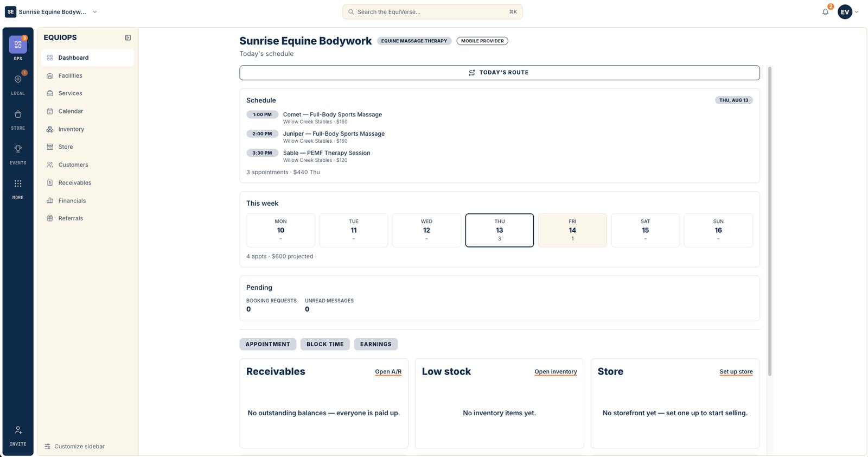Open the EV user avatar
The image size is (868, 457).
click(845, 12)
